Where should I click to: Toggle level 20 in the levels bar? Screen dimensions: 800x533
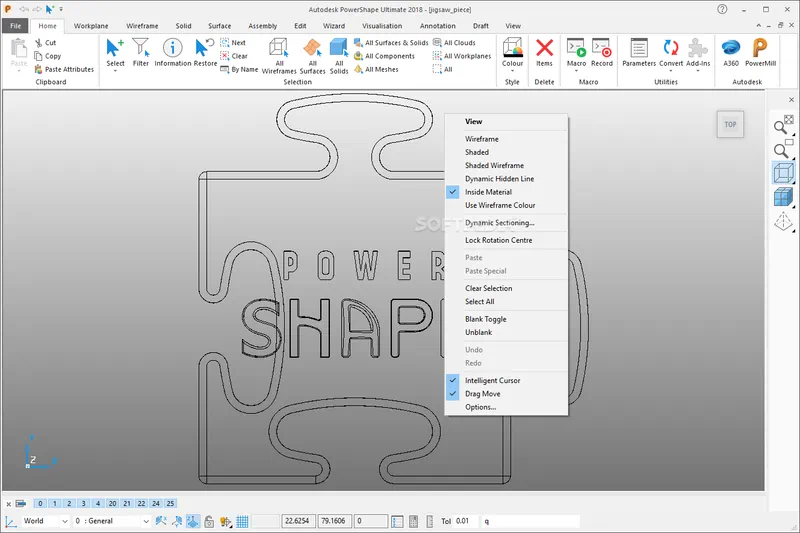[112, 503]
